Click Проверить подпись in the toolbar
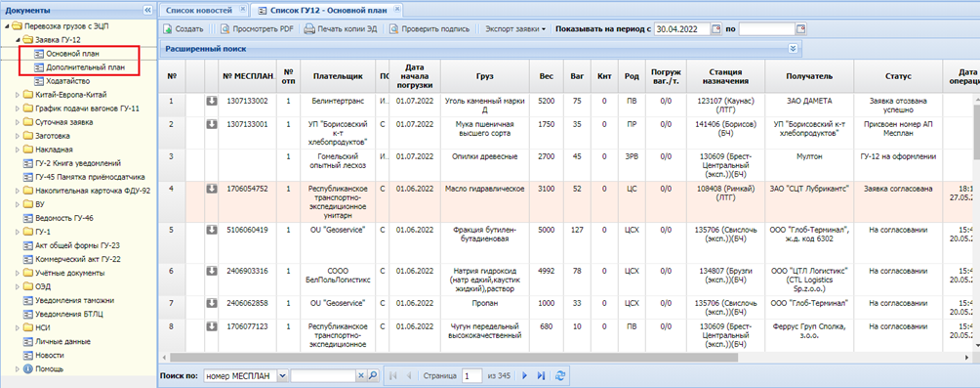Image resolution: width=980 pixels, height=388 pixels. 429,28
